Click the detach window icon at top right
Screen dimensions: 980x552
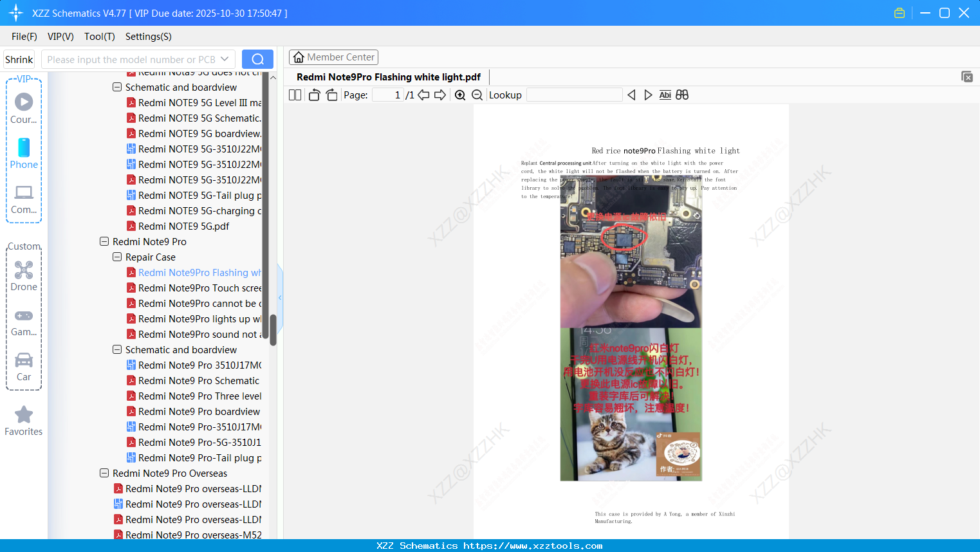click(967, 77)
